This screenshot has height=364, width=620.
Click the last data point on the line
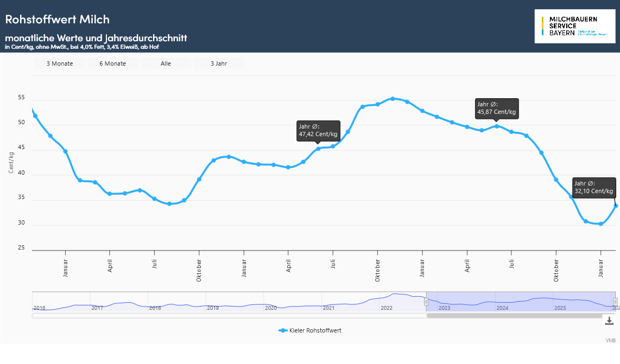pyautogui.click(x=616, y=206)
